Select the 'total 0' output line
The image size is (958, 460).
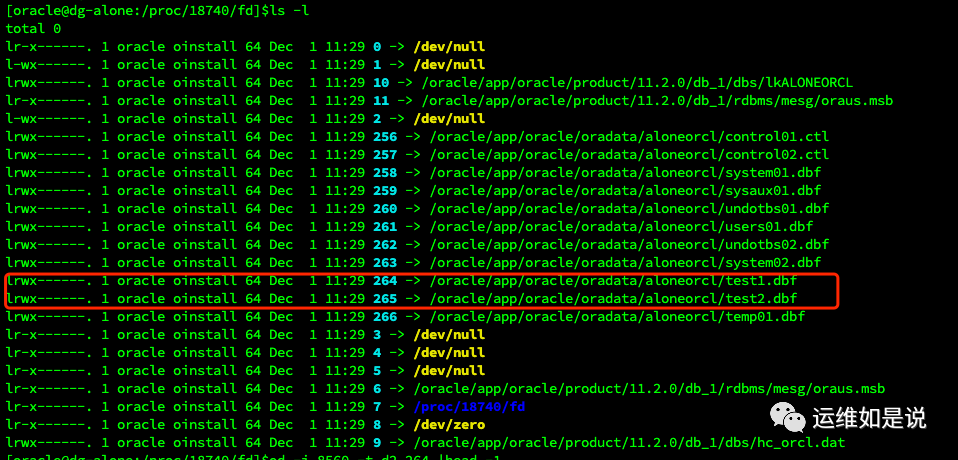(34, 29)
